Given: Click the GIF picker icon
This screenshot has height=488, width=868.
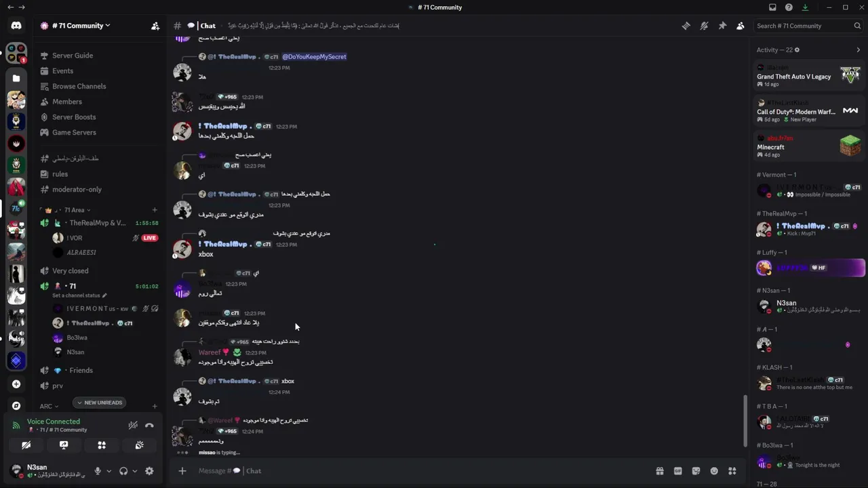Looking at the screenshot, I should click(677, 471).
